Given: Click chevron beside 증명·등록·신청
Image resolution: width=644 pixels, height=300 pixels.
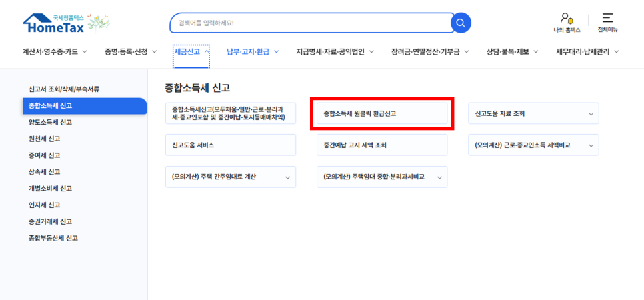Looking at the screenshot, I should click(155, 52).
